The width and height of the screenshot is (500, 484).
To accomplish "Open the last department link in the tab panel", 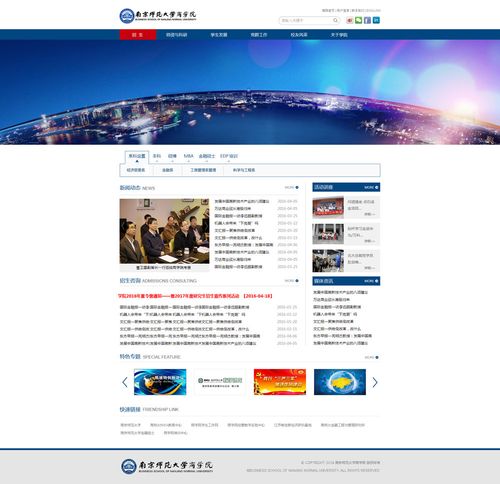I will click(244, 170).
